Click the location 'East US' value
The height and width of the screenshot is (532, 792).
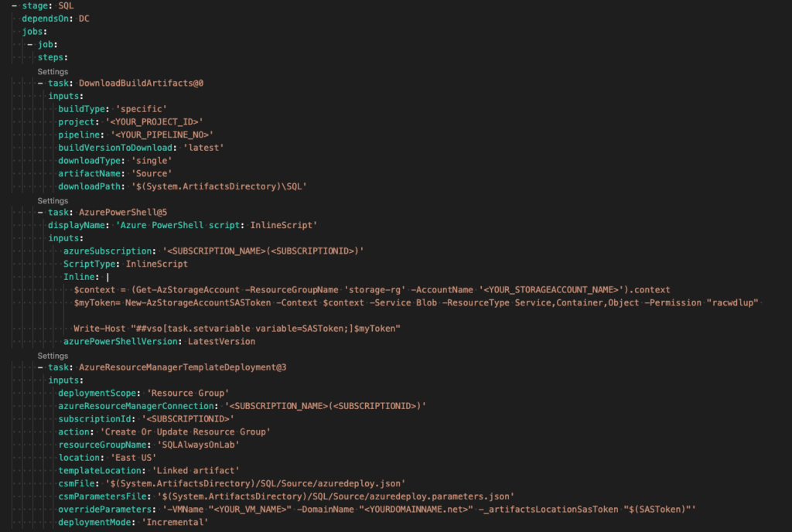point(133,458)
